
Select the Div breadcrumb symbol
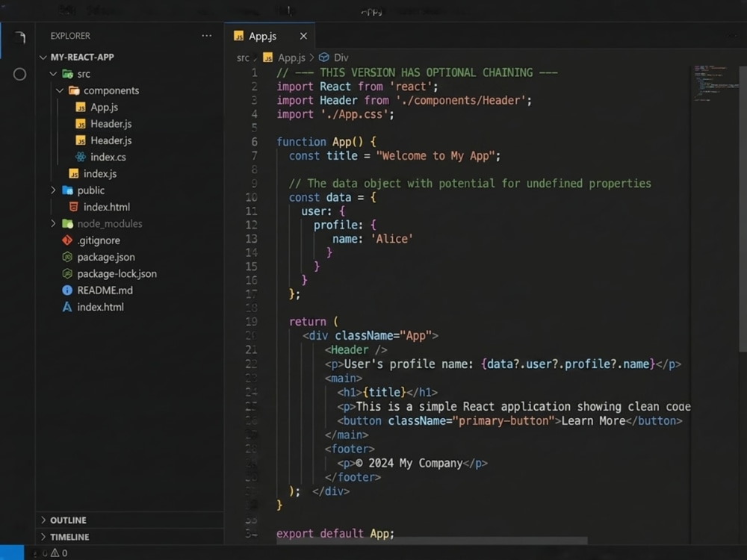click(341, 57)
